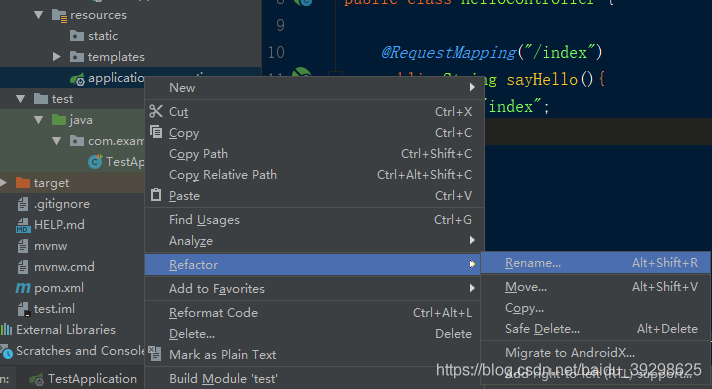Choose Safe Delete... in submenu
Screen dimensions: 712x389
point(595,329)
